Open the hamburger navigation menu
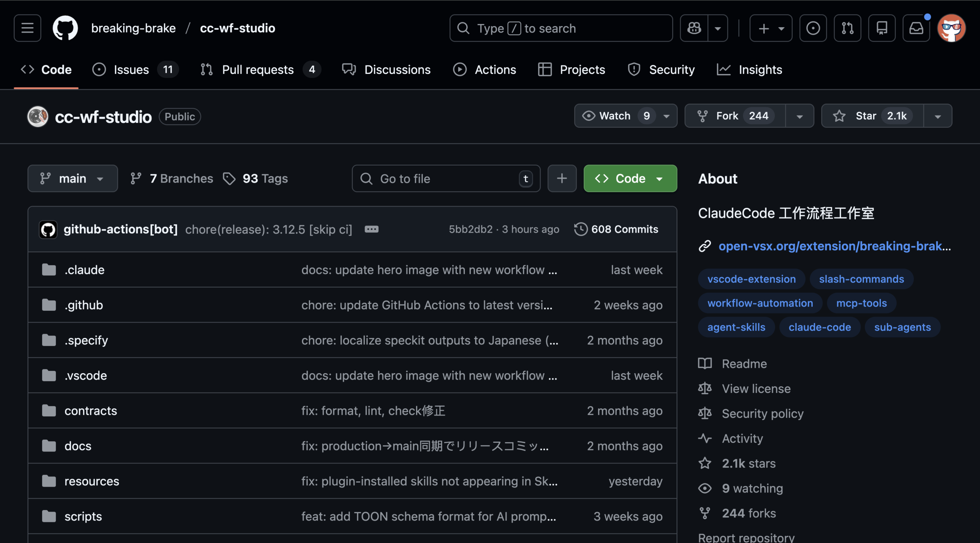The height and width of the screenshot is (543, 980). [27, 28]
